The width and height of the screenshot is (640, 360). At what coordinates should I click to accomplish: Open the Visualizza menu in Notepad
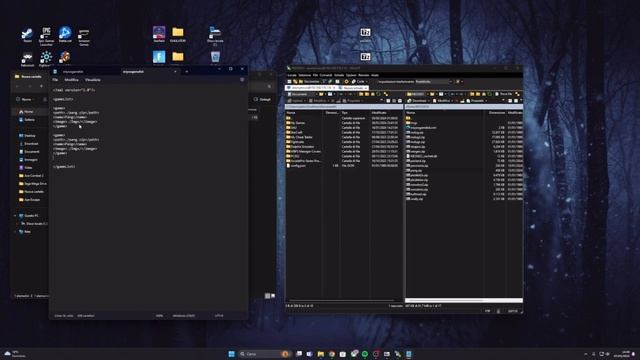click(x=93, y=80)
